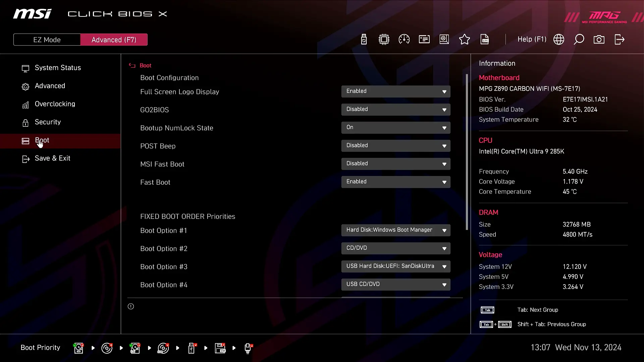Open the M-Flash USB update icon

364,40
